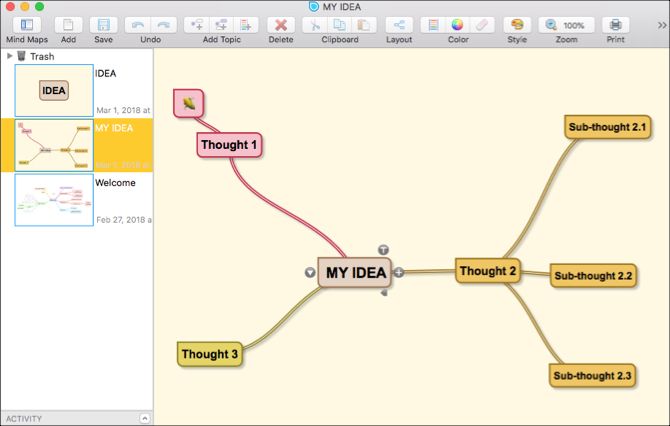This screenshot has width=670, height=426.
Task: Select the central MY IDEA node
Action: tap(355, 272)
